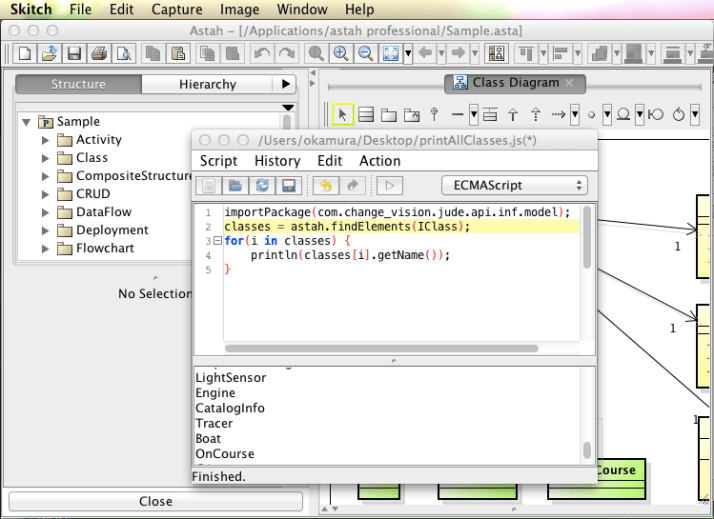
Task: Expand the CRUD folder
Action: 45,194
